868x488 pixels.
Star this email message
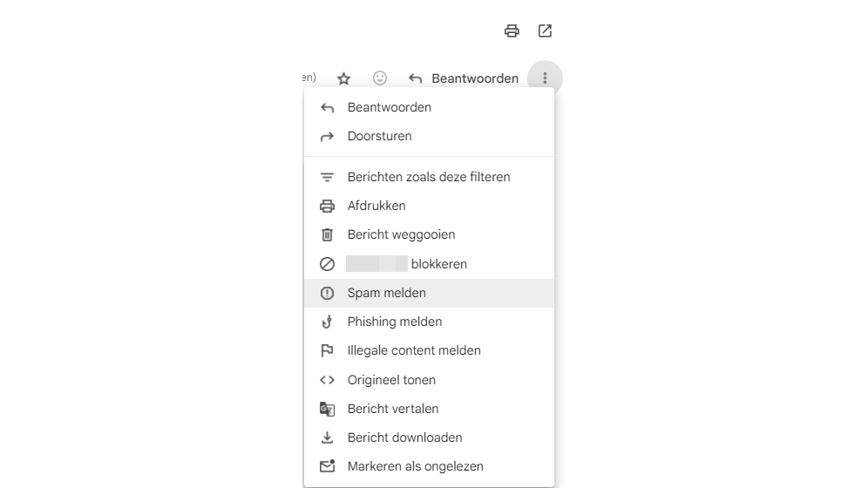pos(344,78)
